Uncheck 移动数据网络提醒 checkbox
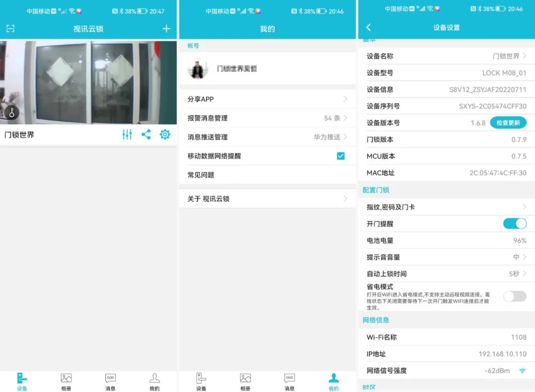Screen dimensions: 535x392 pyautogui.click(x=340, y=155)
